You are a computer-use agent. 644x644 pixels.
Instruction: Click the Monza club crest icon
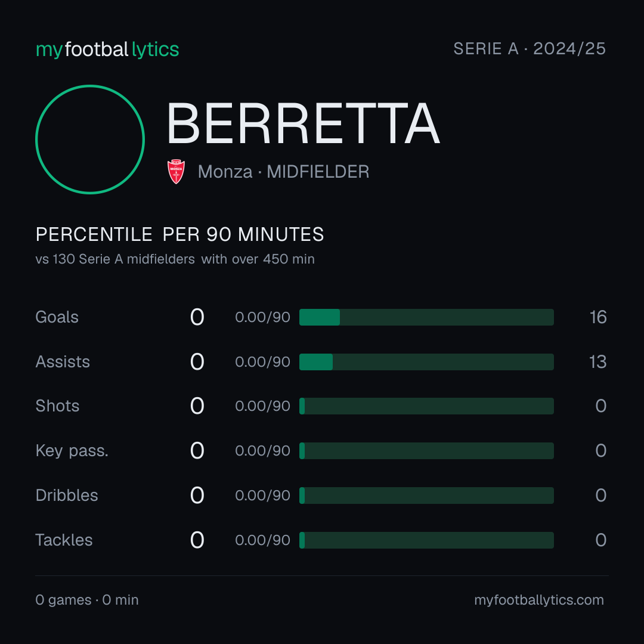point(176,172)
